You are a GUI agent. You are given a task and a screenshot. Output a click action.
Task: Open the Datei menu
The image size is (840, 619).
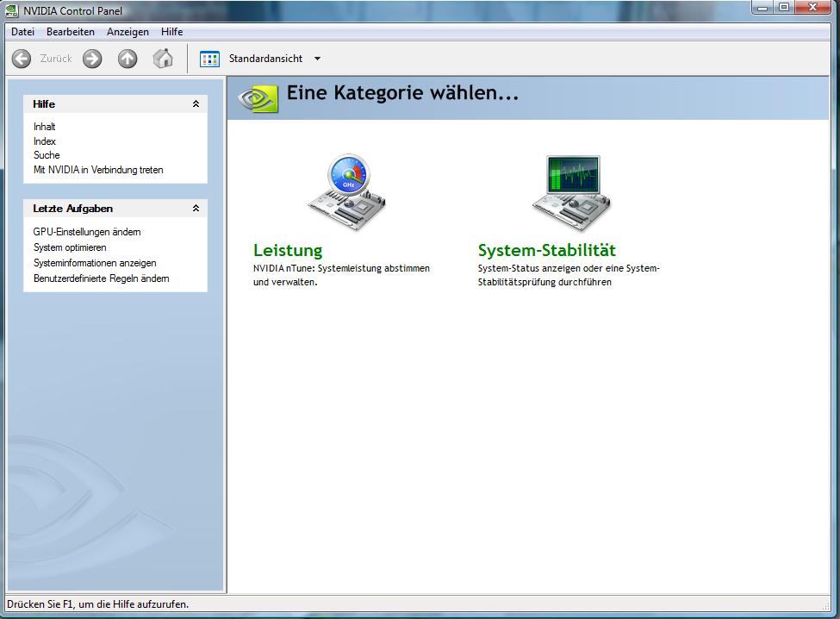click(22, 32)
